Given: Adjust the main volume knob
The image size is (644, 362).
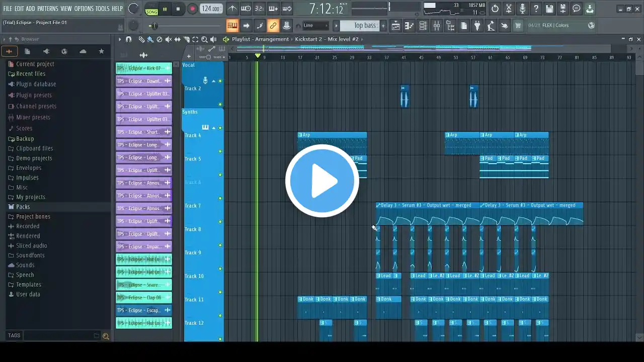Looking at the screenshot, I should [133, 9].
